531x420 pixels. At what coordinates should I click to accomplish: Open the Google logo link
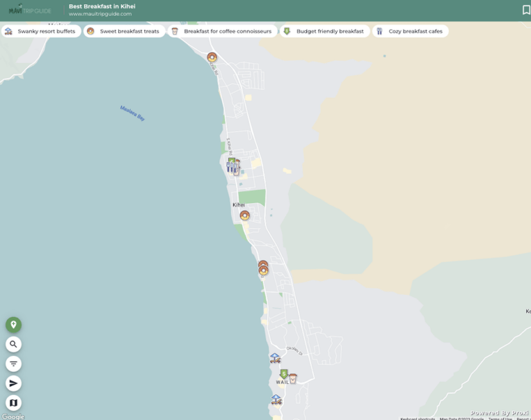click(x=13, y=417)
